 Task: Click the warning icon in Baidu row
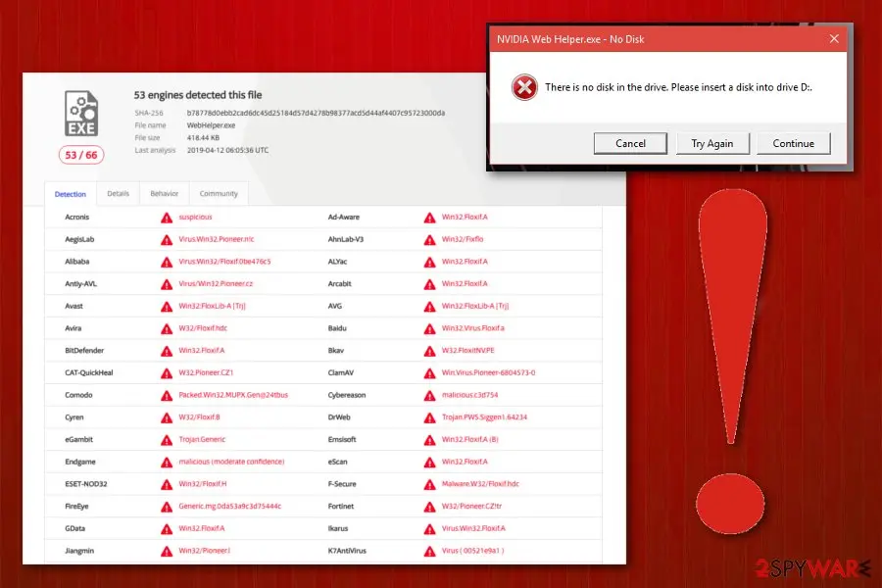coord(430,329)
